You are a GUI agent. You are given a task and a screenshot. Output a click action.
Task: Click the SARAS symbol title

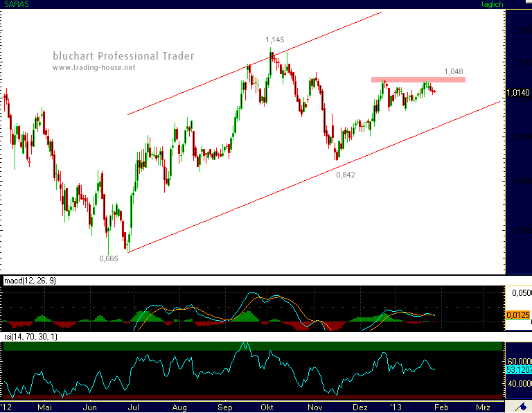[17, 4]
